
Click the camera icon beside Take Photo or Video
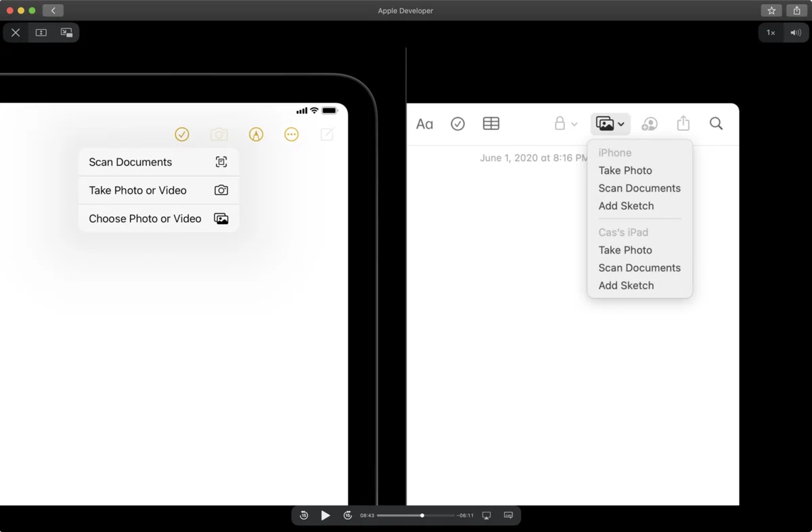coord(221,190)
